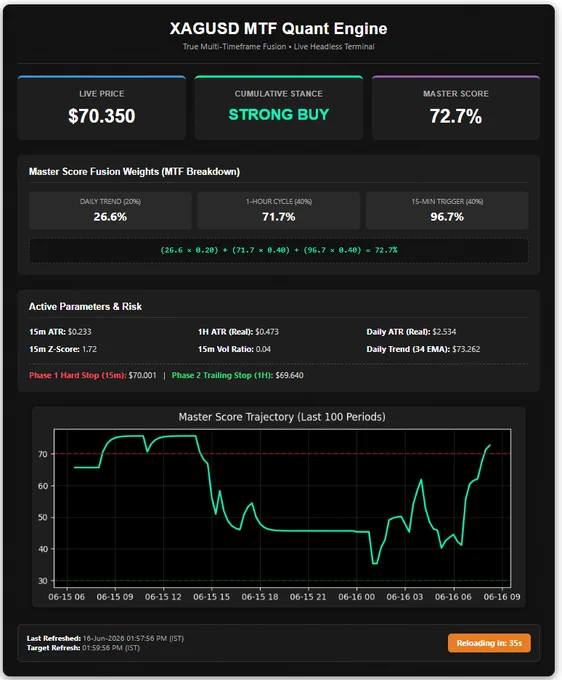
Task: Click the 30 y-axis label on the chart
Action: click(42, 581)
